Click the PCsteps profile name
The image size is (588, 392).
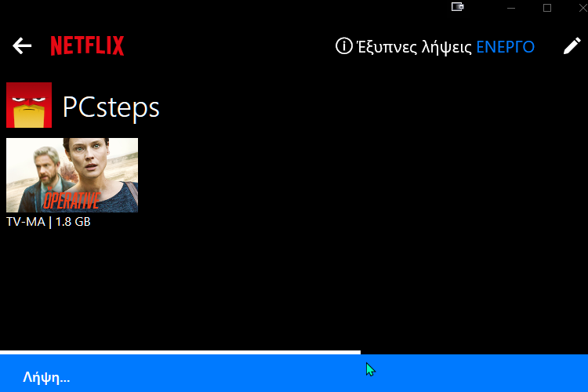point(111,107)
